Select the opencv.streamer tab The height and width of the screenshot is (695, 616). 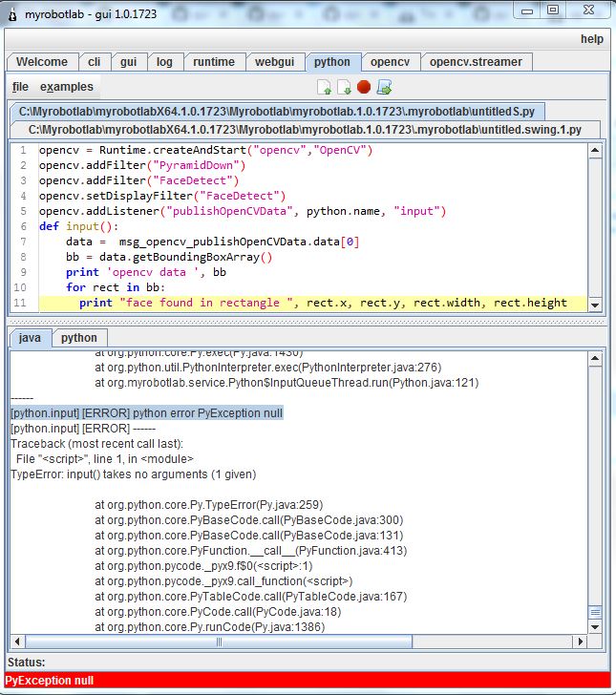[476, 62]
